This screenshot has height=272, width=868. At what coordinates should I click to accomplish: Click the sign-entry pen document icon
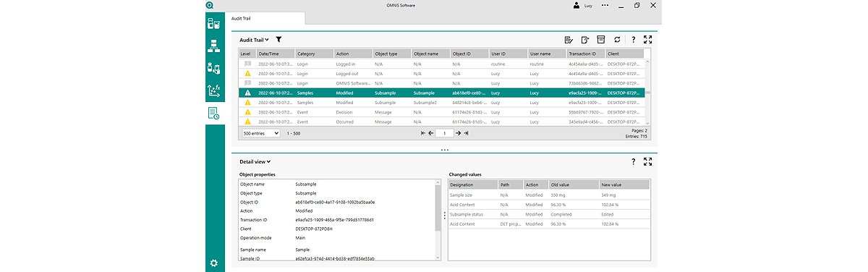point(569,40)
